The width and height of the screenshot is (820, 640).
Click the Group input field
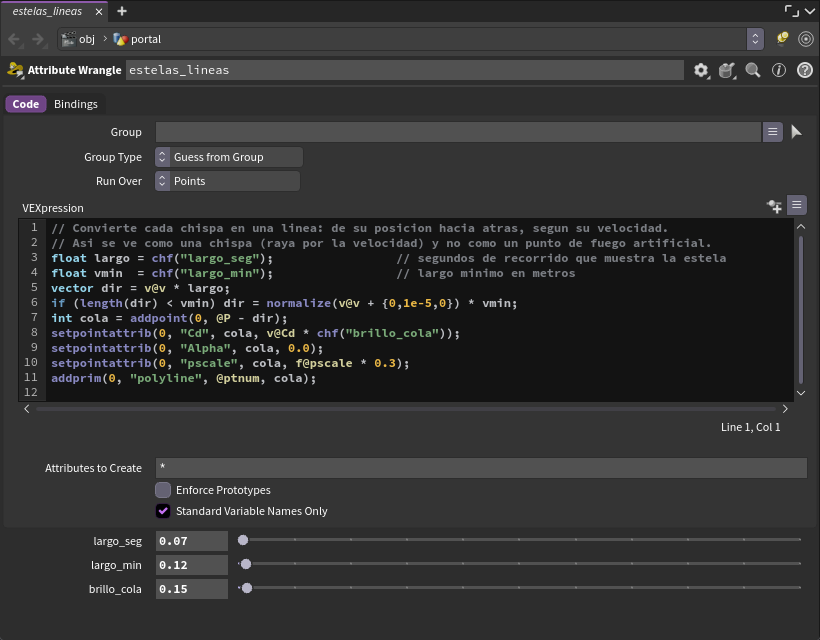click(x=458, y=132)
